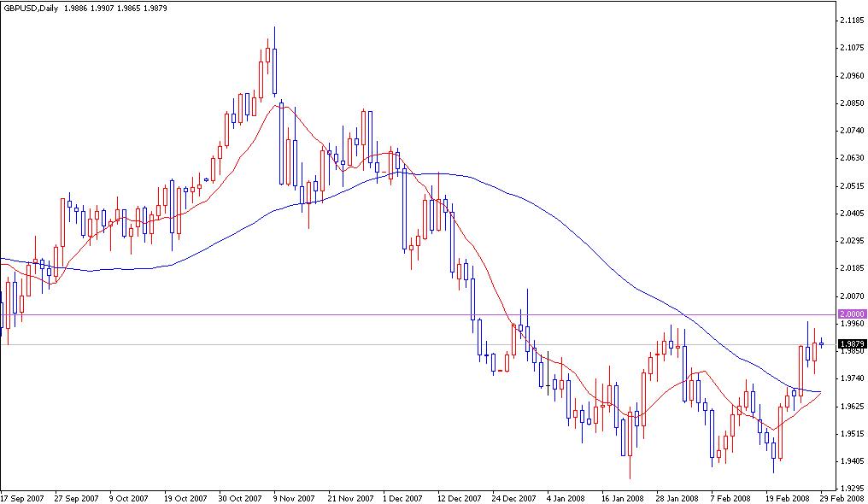This screenshot has width=868, height=504.
Task: Click the 30 Oct 2007 date label
Action: tap(240, 499)
